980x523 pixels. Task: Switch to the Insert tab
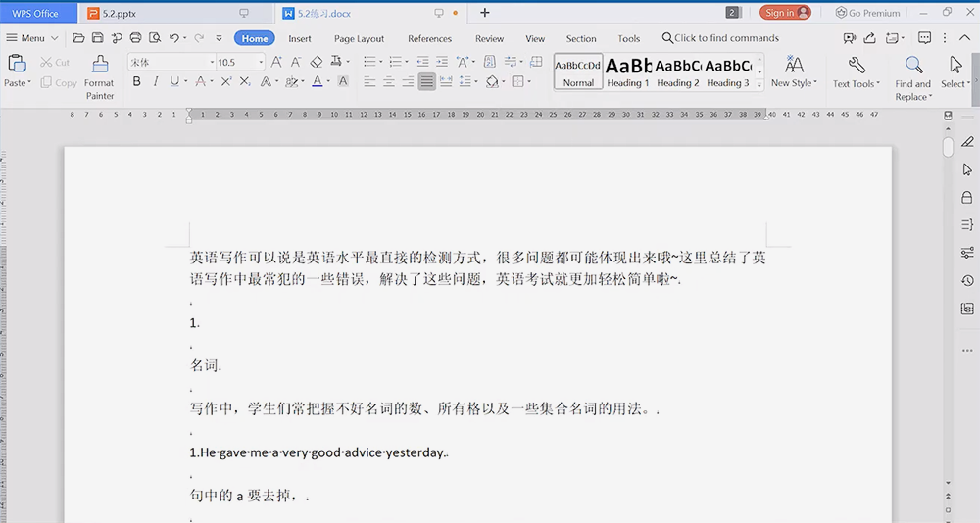pos(299,39)
